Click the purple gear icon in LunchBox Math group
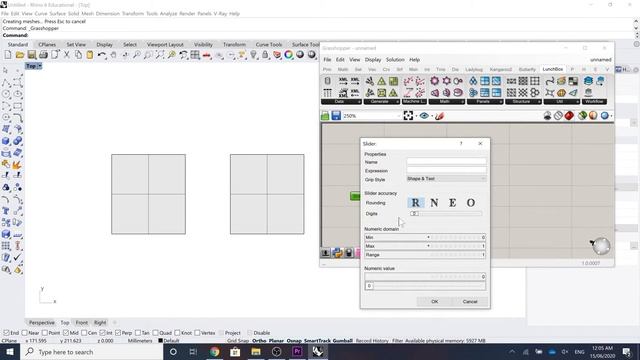 (x=435, y=81)
